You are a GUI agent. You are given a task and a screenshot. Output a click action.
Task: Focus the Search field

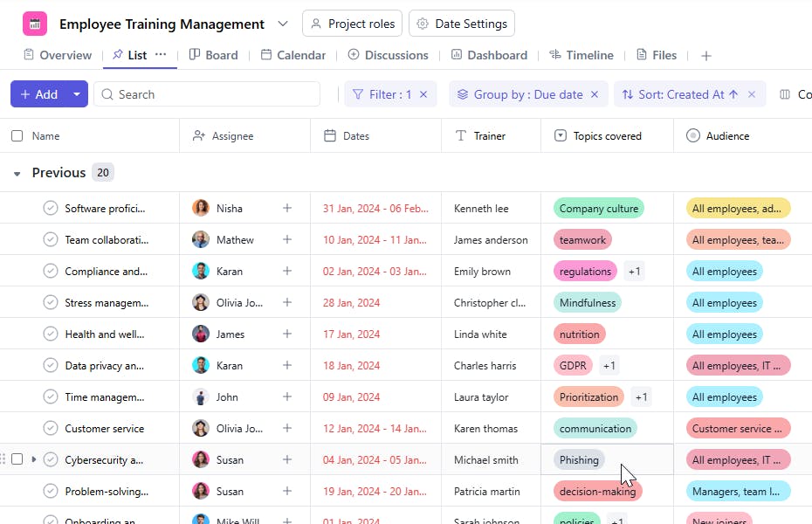[207, 94]
